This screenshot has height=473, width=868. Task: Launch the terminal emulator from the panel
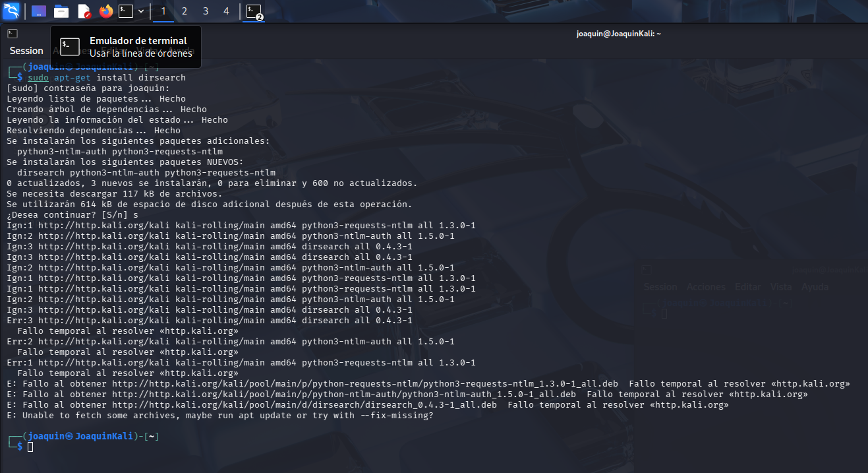click(125, 11)
